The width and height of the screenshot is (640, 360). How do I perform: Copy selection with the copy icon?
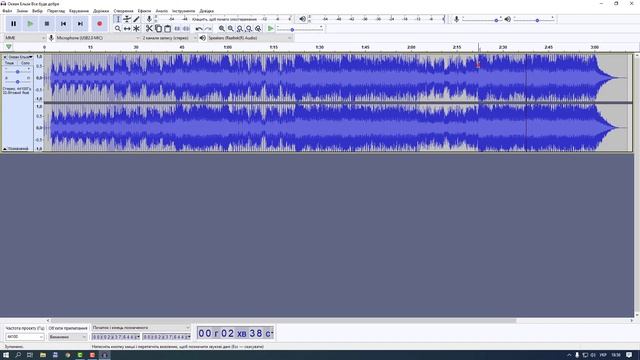158,29
